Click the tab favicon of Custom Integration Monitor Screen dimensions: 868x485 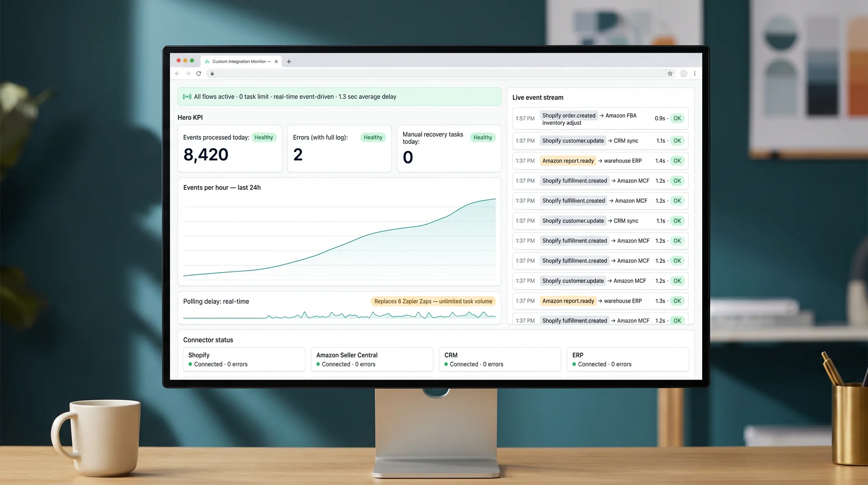(x=207, y=62)
